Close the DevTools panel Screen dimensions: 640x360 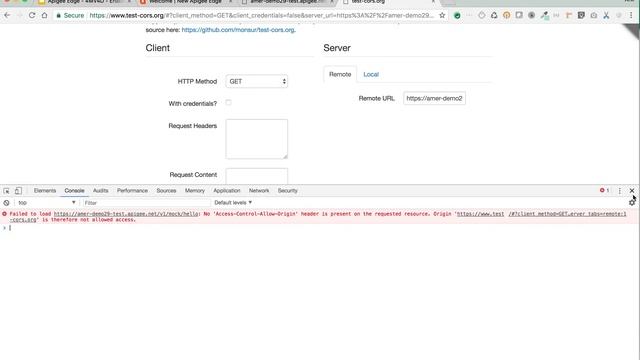pyautogui.click(x=632, y=191)
